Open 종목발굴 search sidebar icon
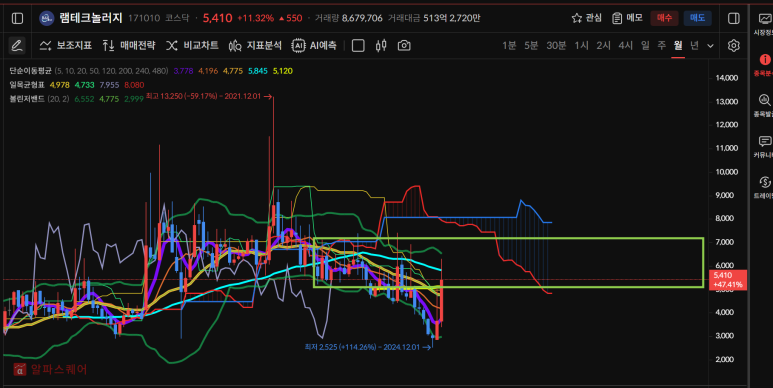The height and width of the screenshot is (388, 773). coord(765,106)
